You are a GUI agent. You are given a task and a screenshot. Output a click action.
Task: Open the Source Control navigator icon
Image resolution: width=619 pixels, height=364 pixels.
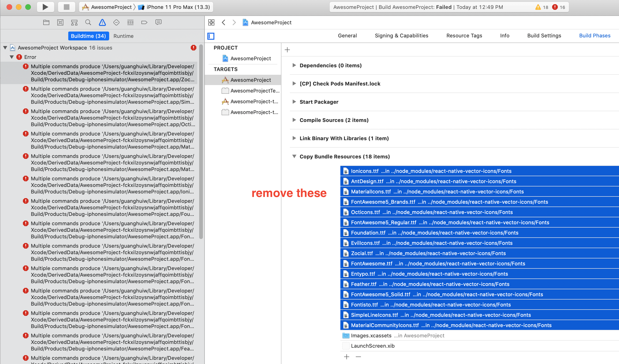point(60,23)
